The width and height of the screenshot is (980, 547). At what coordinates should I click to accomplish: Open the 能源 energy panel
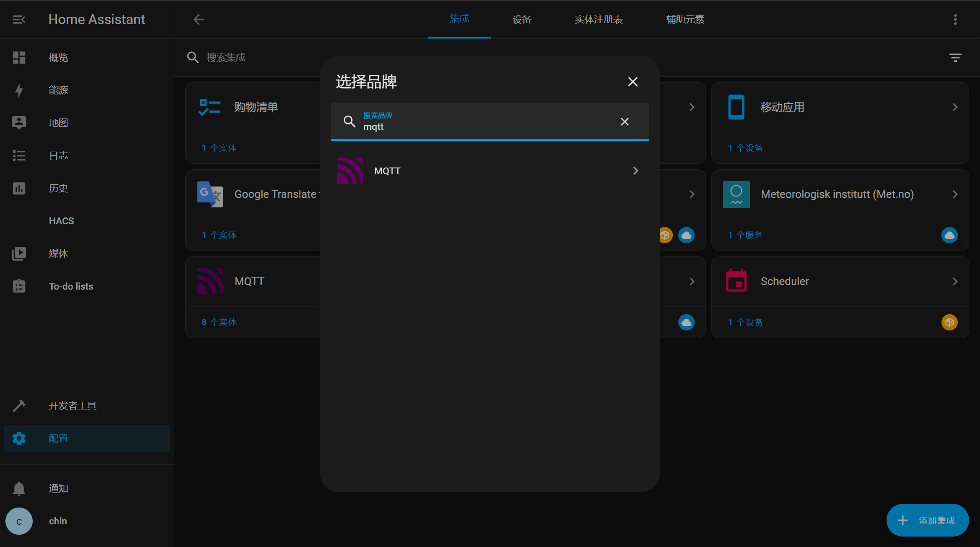click(87, 90)
